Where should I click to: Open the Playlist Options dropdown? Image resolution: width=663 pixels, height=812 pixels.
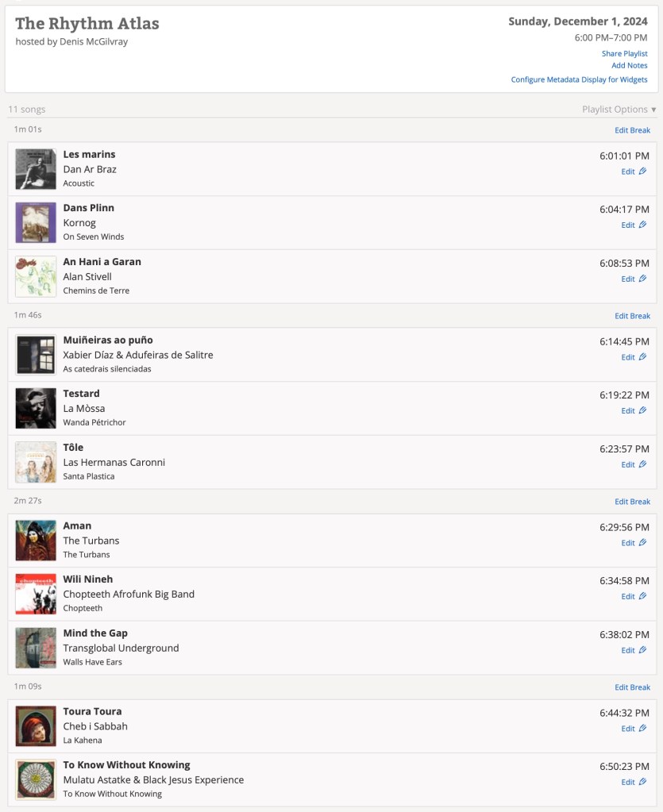tap(619, 110)
